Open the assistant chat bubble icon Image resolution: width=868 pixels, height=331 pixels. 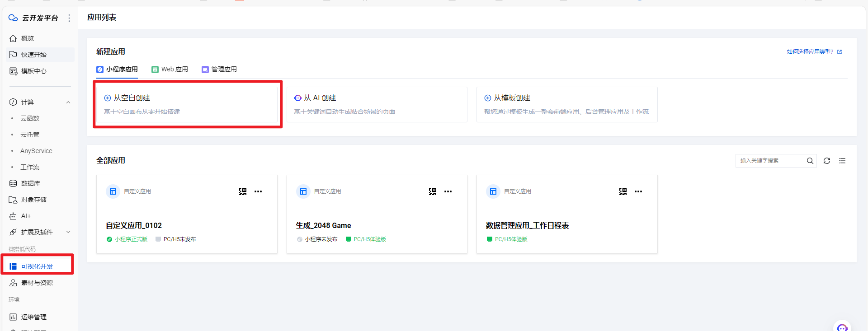coord(842,327)
